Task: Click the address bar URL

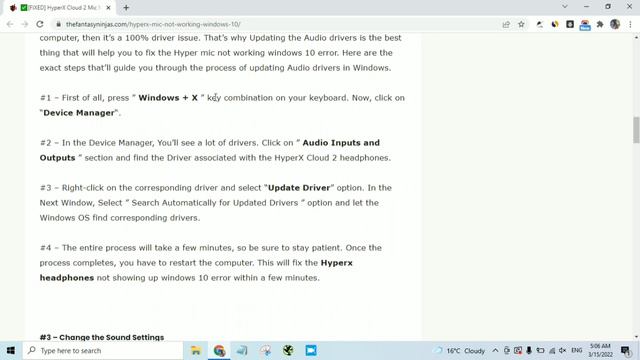Action: point(153,24)
